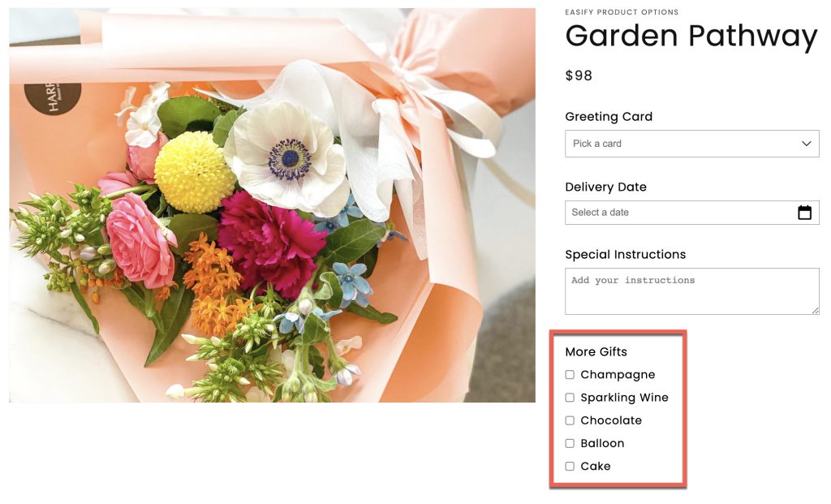Toggle the Cake checkbox
This screenshot has width=831, height=504.
[x=570, y=467]
